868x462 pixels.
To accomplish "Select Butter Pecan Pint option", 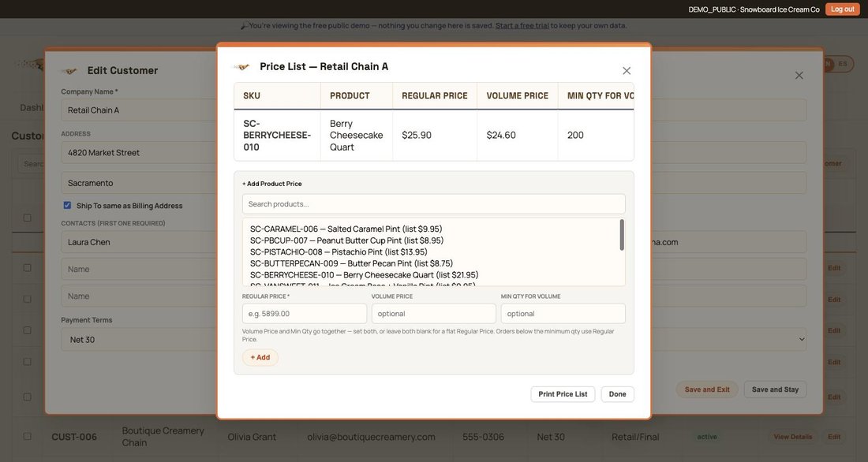I will [x=351, y=263].
